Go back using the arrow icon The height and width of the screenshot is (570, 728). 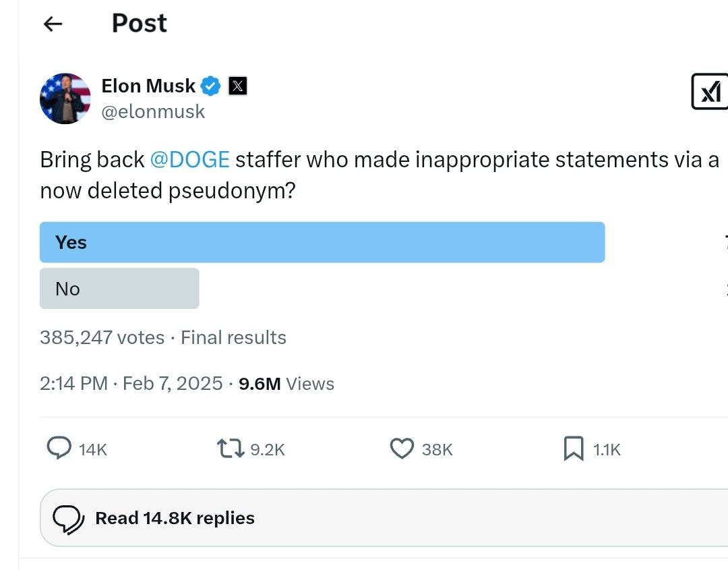click(53, 24)
